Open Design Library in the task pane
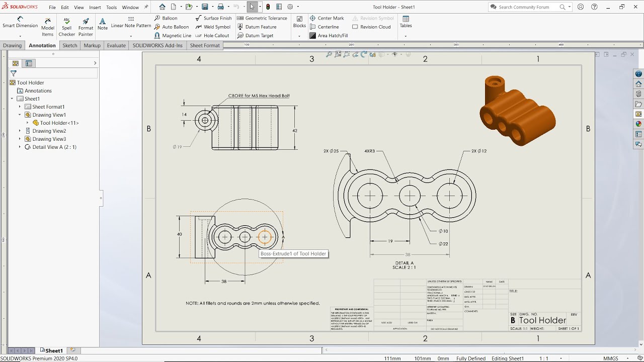 pyautogui.click(x=638, y=94)
